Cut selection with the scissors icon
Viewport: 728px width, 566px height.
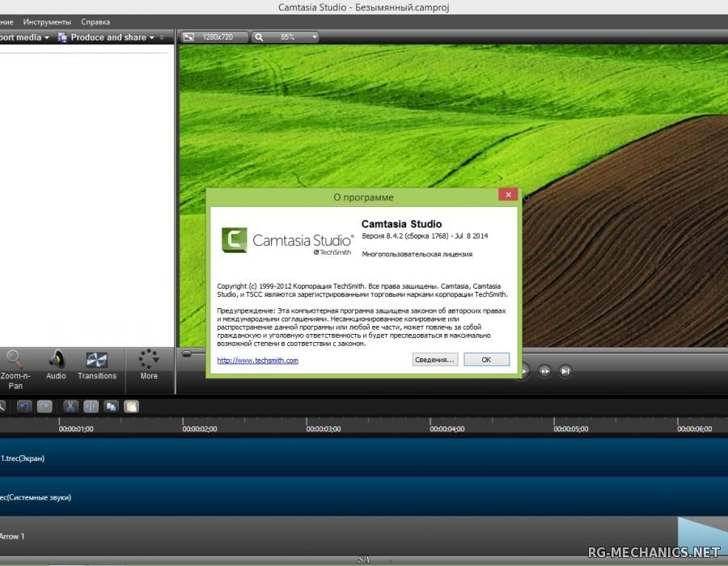(70, 407)
